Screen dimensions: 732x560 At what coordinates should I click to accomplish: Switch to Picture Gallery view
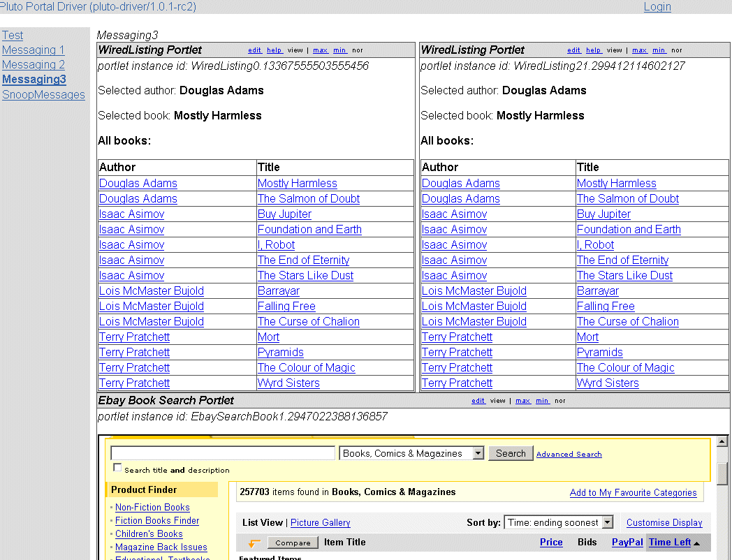(x=320, y=523)
